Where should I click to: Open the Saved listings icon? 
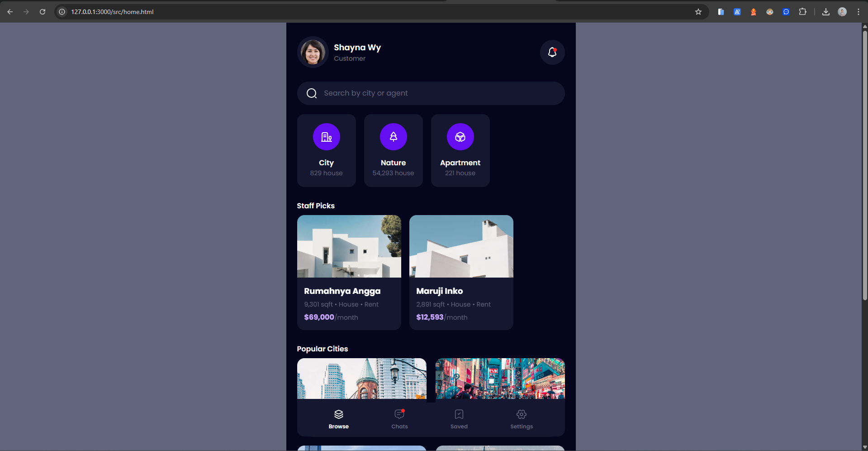coord(459,414)
